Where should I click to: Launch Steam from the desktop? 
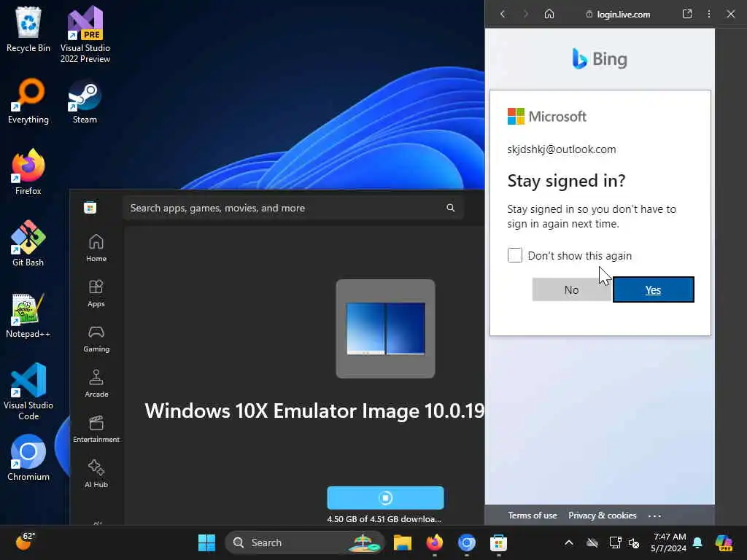(x=85, y=101)
